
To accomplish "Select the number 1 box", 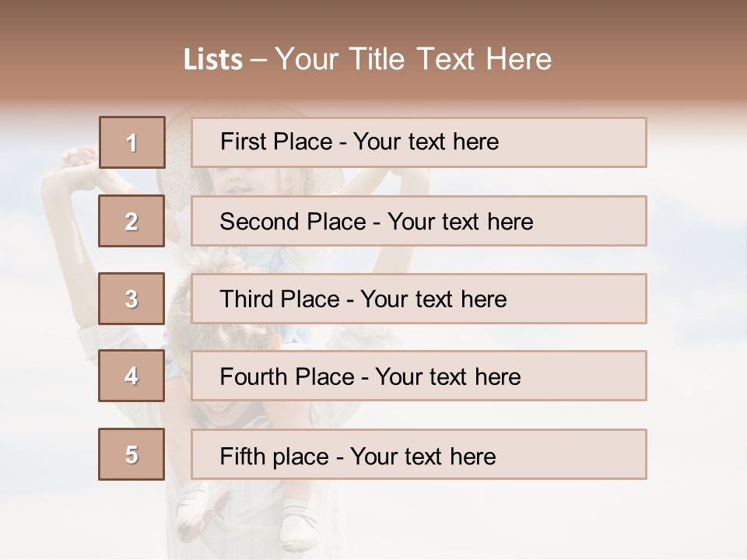I will pyautogui.click(x=132, y=142).
